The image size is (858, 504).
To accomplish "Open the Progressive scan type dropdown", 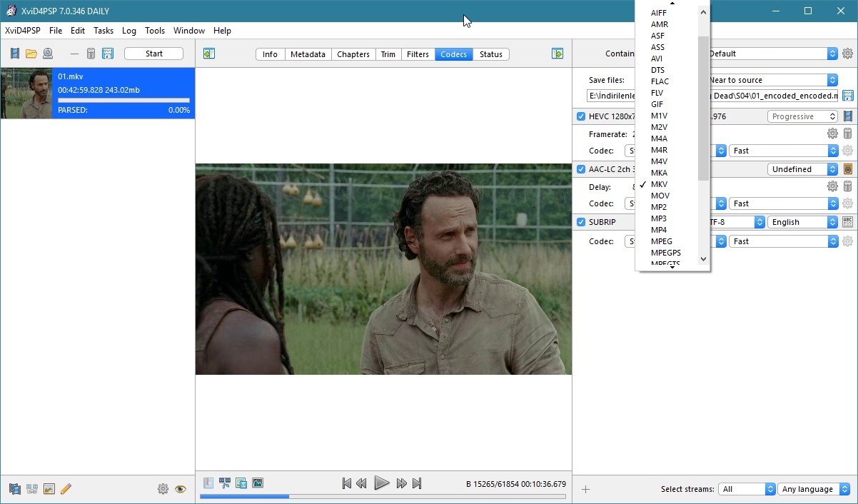I will point(803,116).
